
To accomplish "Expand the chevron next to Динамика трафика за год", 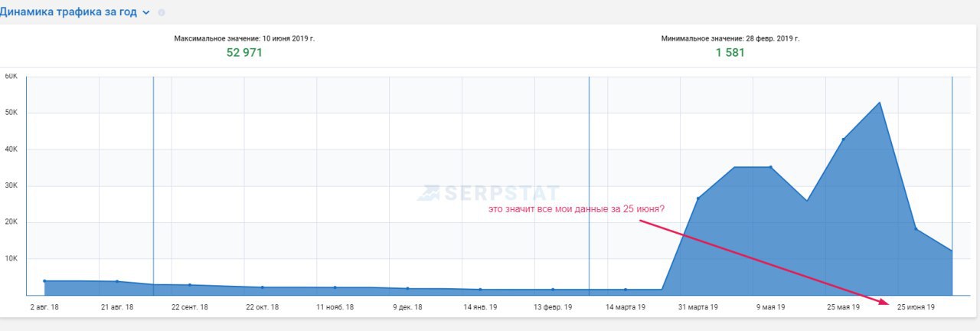I will pyautogui.click(x=146, y=12).
